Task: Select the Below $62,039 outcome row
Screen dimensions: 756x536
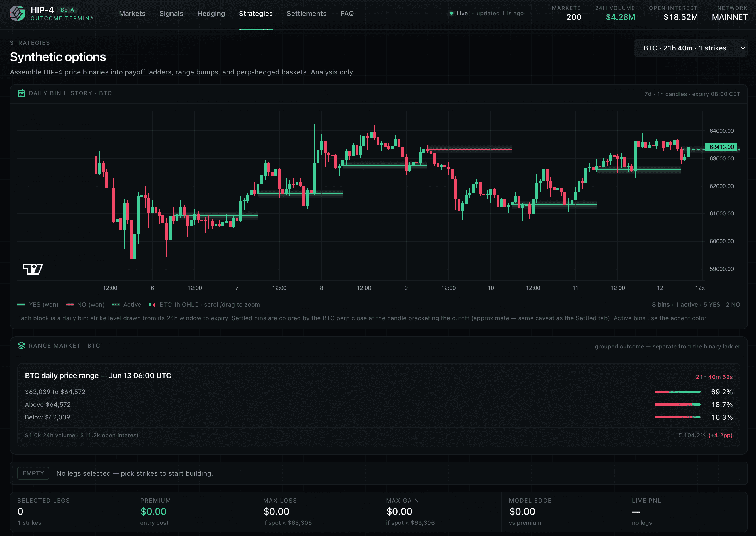Action: (379, 417)
